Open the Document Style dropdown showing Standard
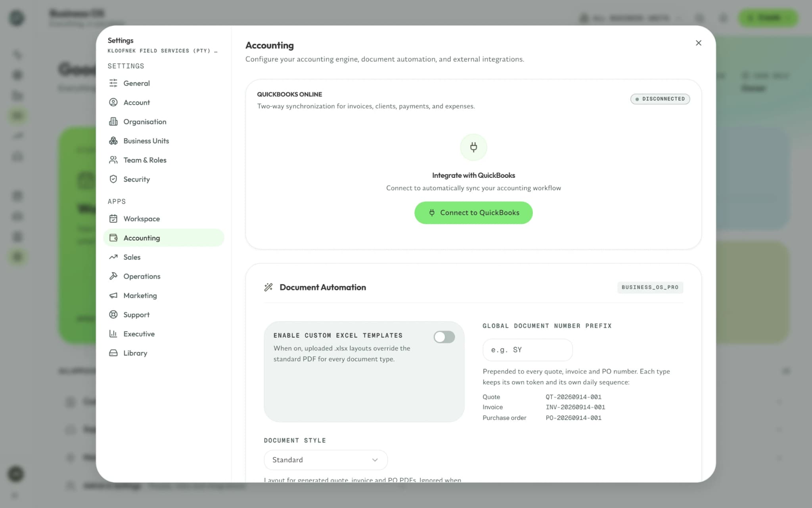This screenshot has width=812, height=508. pos(326,460)
